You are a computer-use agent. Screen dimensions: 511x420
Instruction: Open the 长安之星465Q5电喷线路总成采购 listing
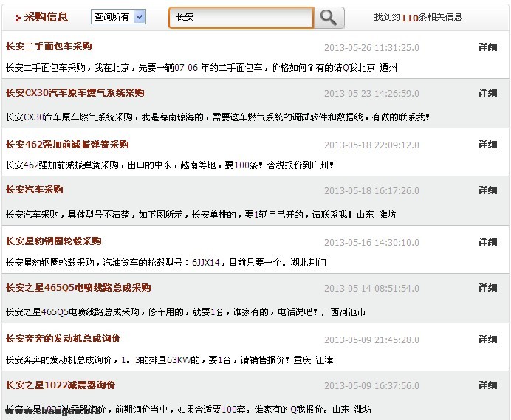tap(78, 288)
